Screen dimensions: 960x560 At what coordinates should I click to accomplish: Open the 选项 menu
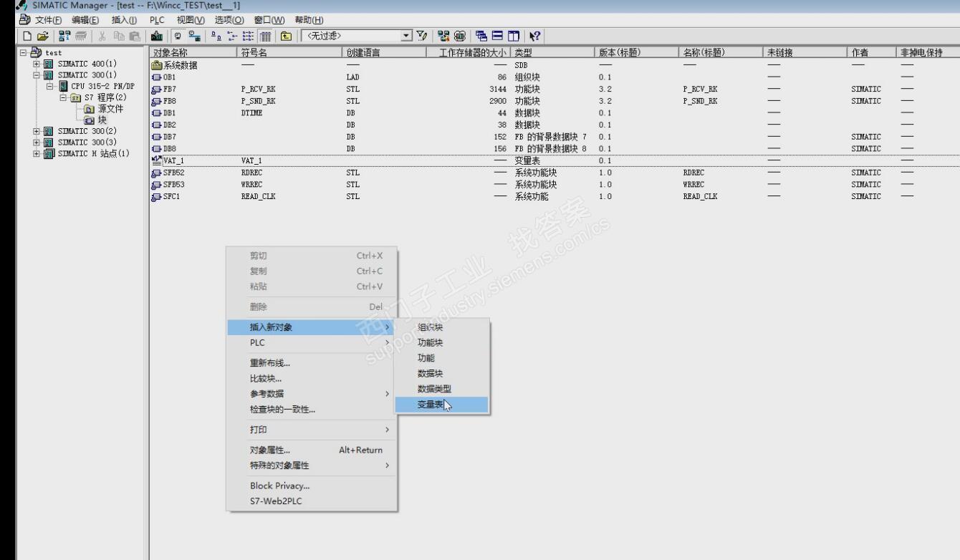[x=230, y=19]
